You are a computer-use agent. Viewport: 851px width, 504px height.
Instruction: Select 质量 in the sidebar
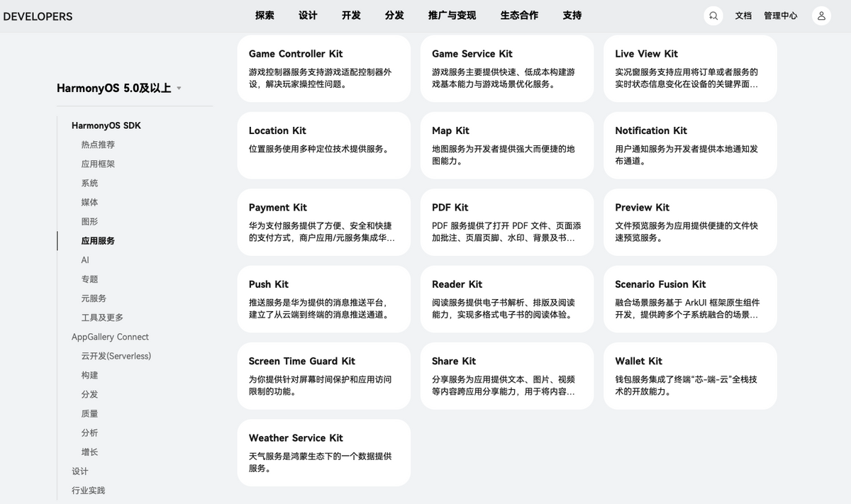tap(89, 413)
